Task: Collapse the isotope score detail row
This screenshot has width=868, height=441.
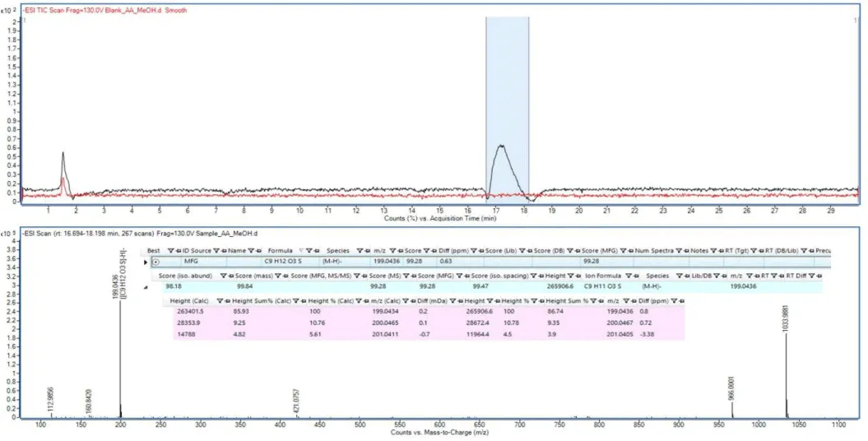Action: [146, 286]
